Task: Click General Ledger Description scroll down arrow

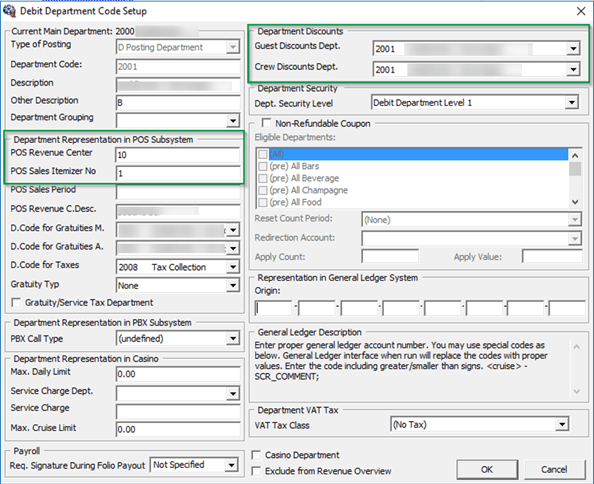Action: pos(577,392)
